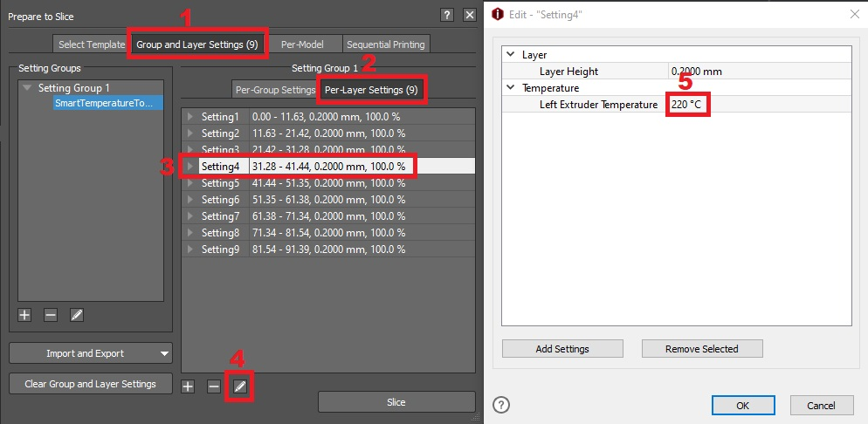Click the help question mark in Edit dialog
868x424 pixels.
coord(501,405)
